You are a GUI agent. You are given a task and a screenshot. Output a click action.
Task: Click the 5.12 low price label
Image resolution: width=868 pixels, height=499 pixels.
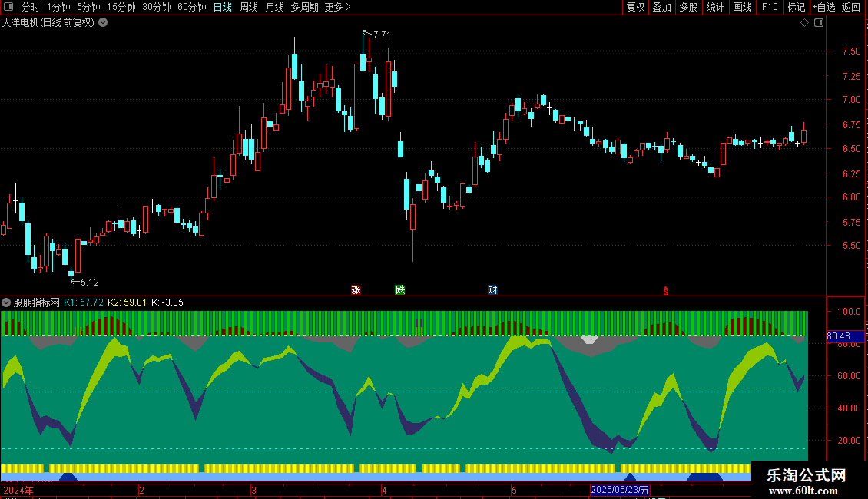pyautogui.click(x=90, y=283)
